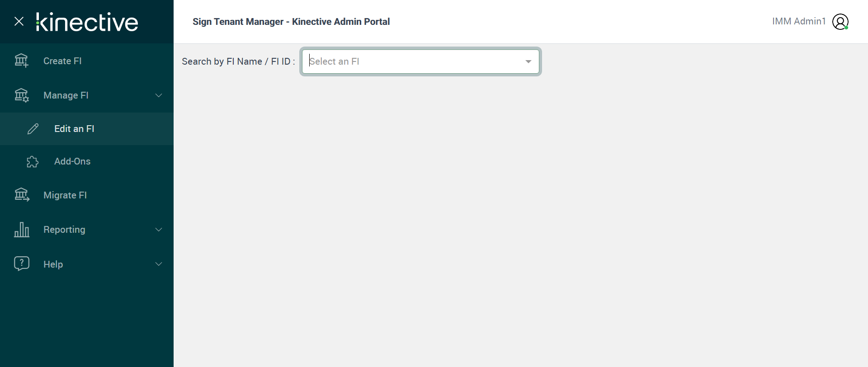This screenshot has width=868, height=367.
Task: Focus the Select an FI search field
Action: point(411,61)
